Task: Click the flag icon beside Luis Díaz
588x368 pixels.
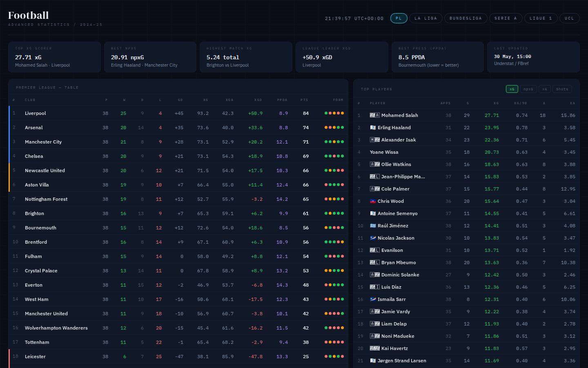Action: 375,287
